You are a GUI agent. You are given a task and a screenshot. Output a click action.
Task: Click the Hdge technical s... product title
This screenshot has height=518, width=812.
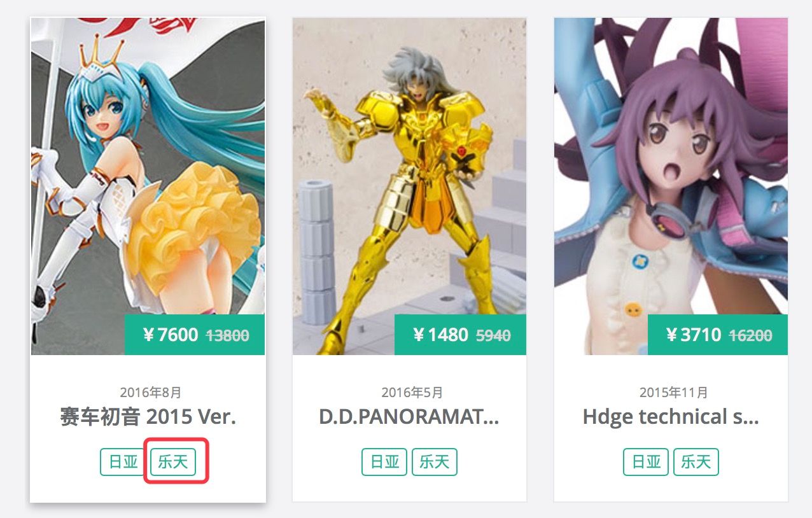[671, 417]
